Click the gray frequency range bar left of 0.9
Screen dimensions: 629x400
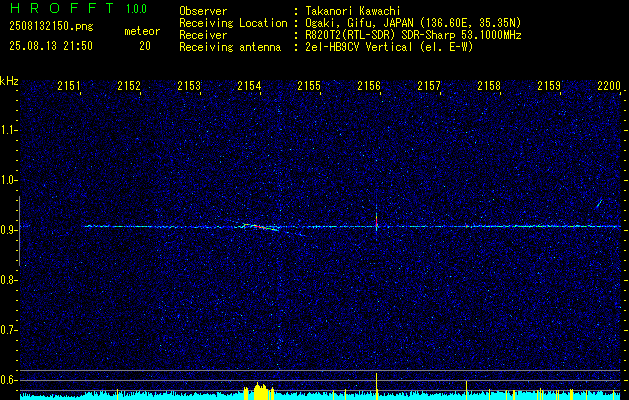19,231
